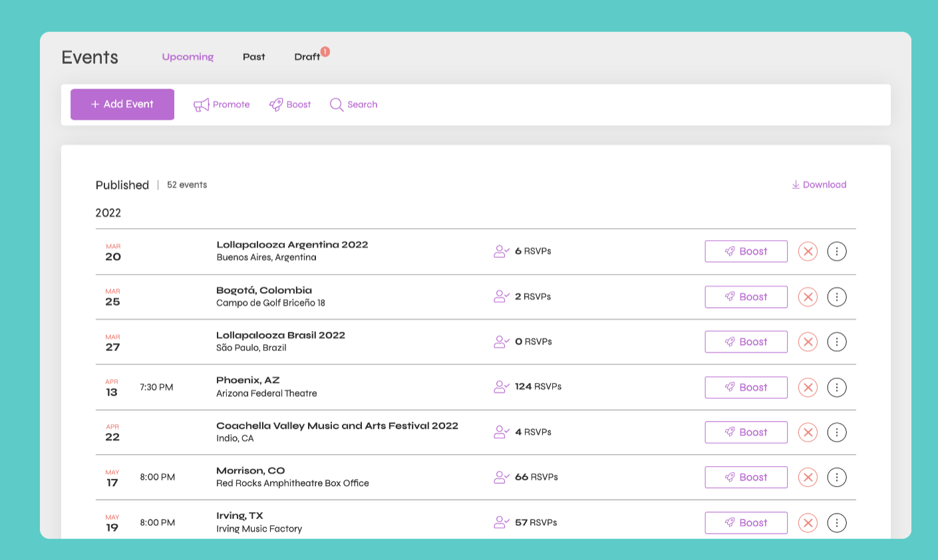Open the three-dot menu for Bogotá, Colombia
This screenshot has width=938, height=560.
(837, 297)
